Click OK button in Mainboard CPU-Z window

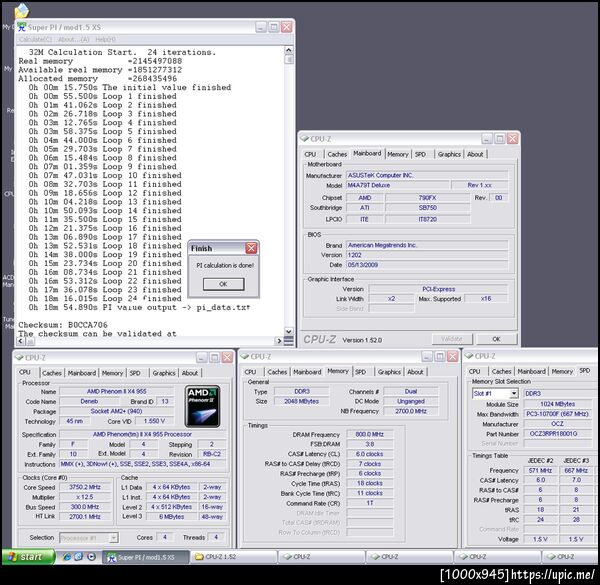[497, 339]
